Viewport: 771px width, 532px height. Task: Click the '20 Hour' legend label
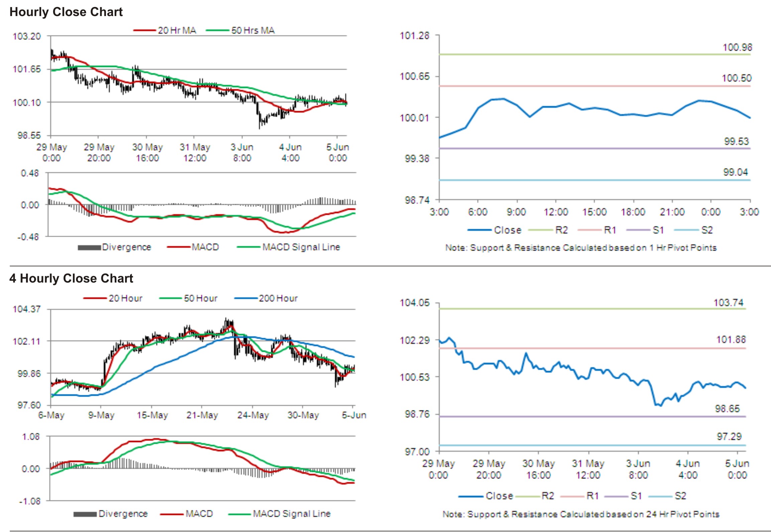(x=125, y=298)
